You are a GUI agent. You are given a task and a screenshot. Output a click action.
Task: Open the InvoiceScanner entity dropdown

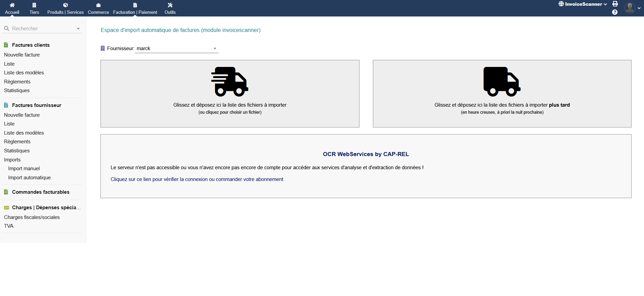(583, 4)
